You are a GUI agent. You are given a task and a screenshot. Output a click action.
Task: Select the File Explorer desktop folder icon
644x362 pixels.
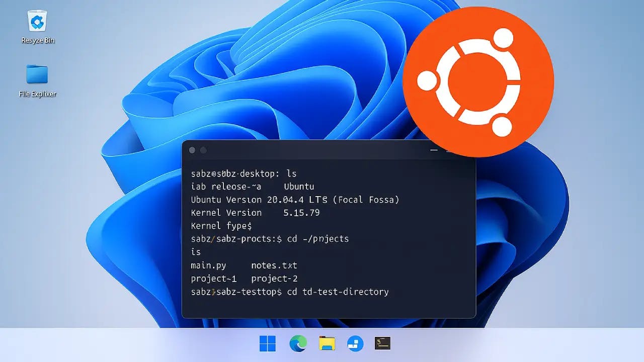[x=37, y=80]
